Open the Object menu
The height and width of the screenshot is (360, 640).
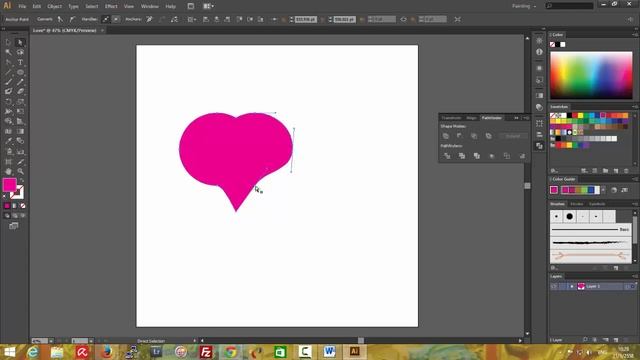(x=54, y=6)
